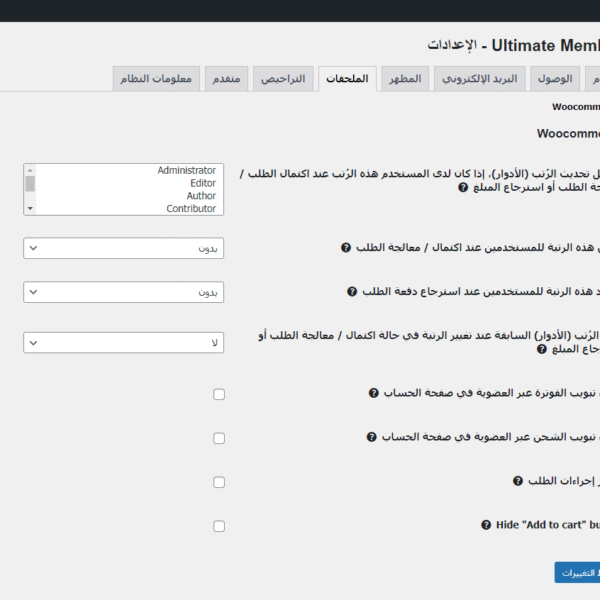The width and height of the screenshot is (600, 600).
Task: Click help icon beside استرجاع دفعة الطلب
Action: (x=352, y=292)
